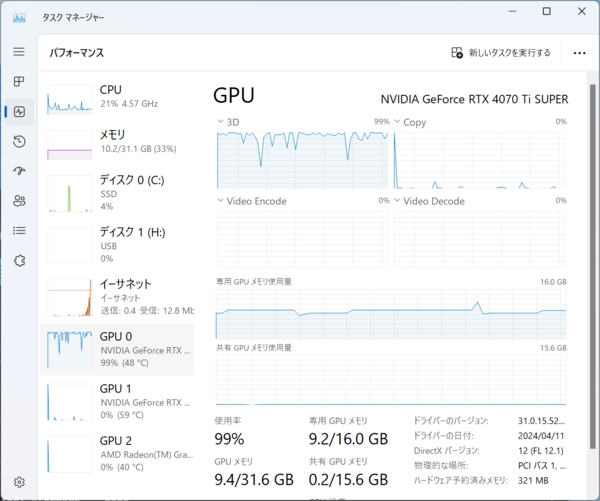Go to the Processes page icon
This screenshot has width=600, height=501.
tap(19, 81)
